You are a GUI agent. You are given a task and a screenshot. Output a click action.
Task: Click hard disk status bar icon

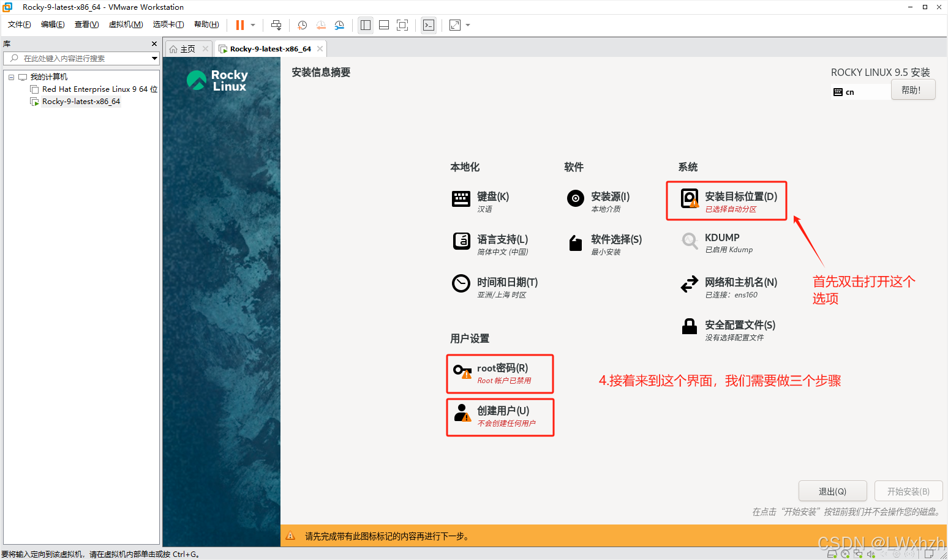832,554
